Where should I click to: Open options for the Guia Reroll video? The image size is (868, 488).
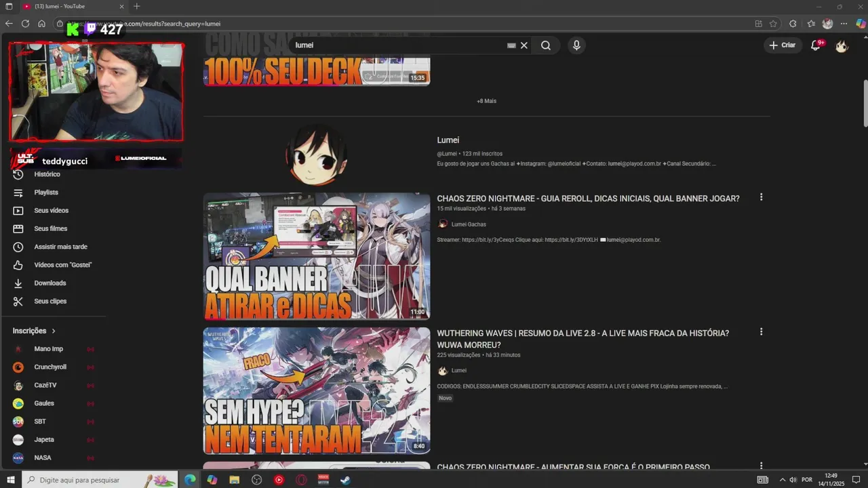click(x=761, y=197)
